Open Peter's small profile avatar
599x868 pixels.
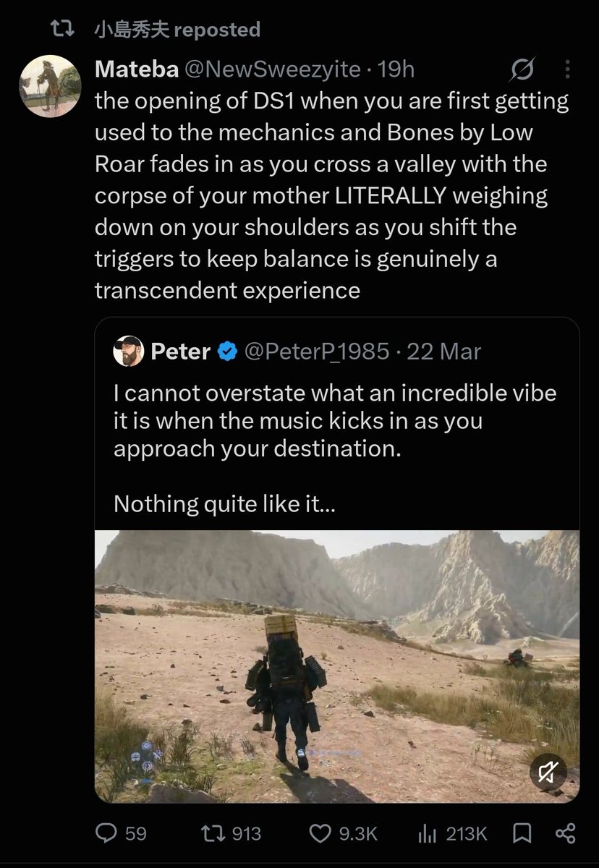(129, 352)
